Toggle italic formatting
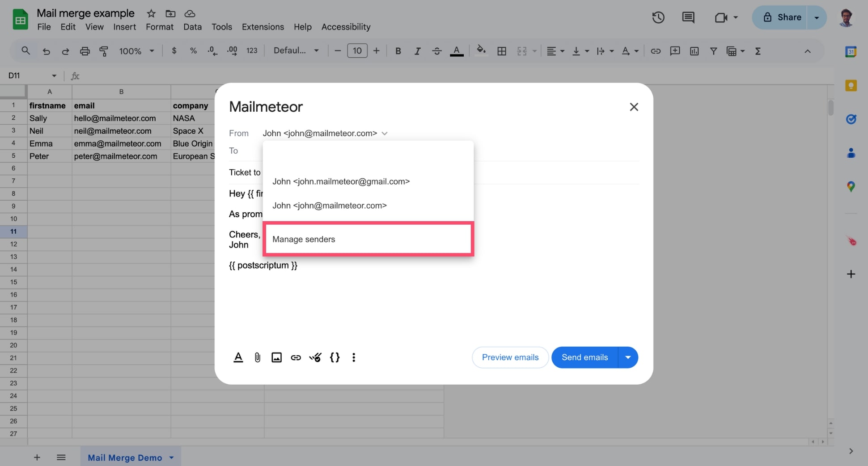 tap(417, 51)
